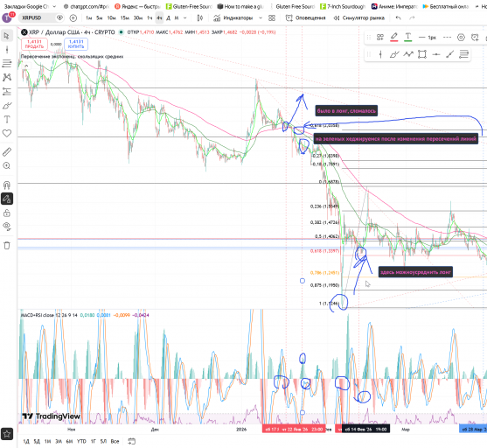Viewport: 487px width, 448px height.
Task: Toggle the eye icon next to XRPUSD
Action: [x=59, y=18]
